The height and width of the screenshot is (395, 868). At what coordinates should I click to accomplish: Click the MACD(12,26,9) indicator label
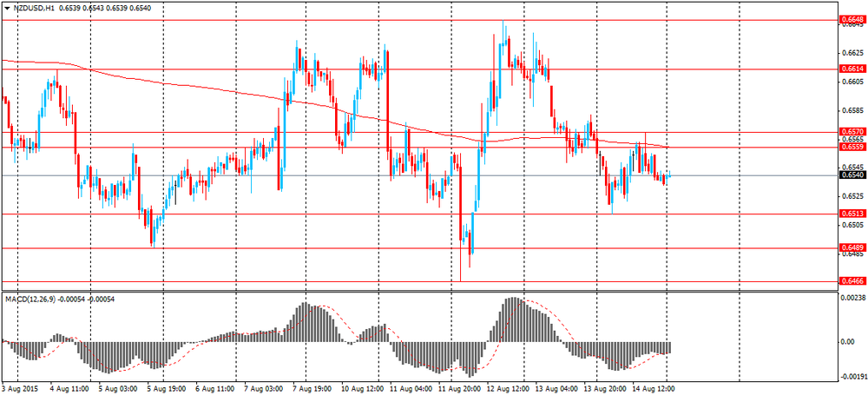[x=30, y=300]
